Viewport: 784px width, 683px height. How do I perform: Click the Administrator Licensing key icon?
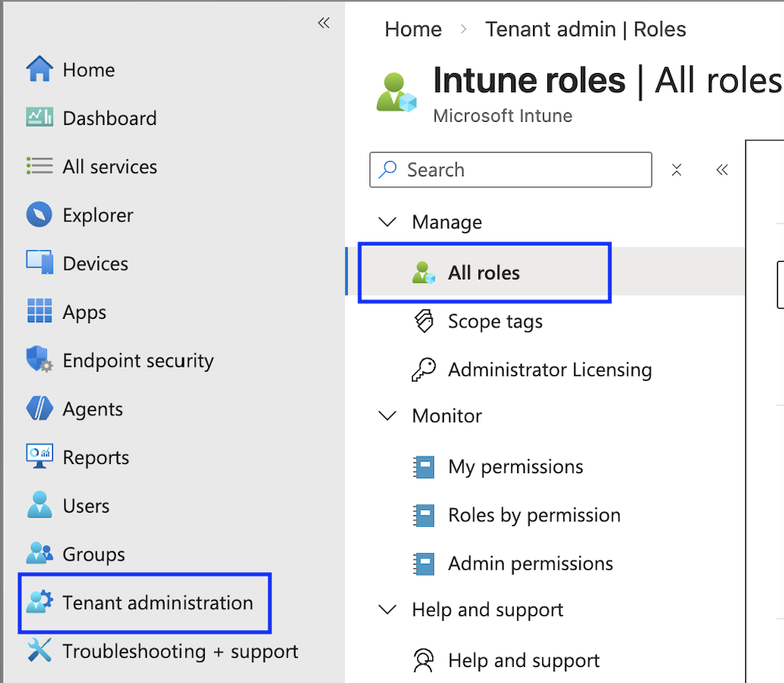click(424, 370)
